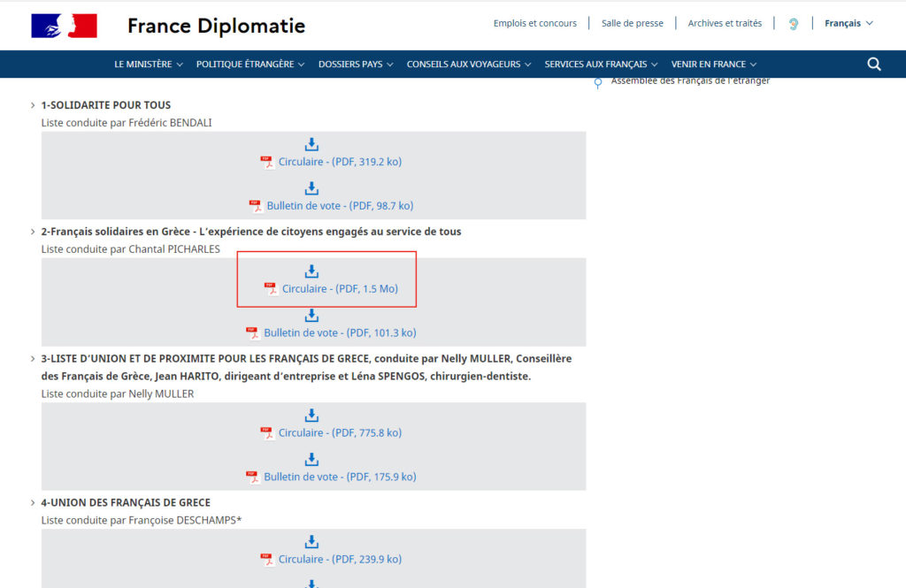Image resolution: width=906 pixels, height=588 pixels.
Task: Open the Emplois et concours link
Action: pos(534,24)
